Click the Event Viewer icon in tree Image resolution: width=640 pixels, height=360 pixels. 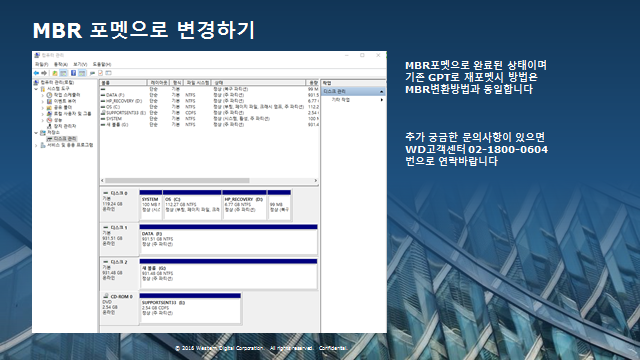49,101
